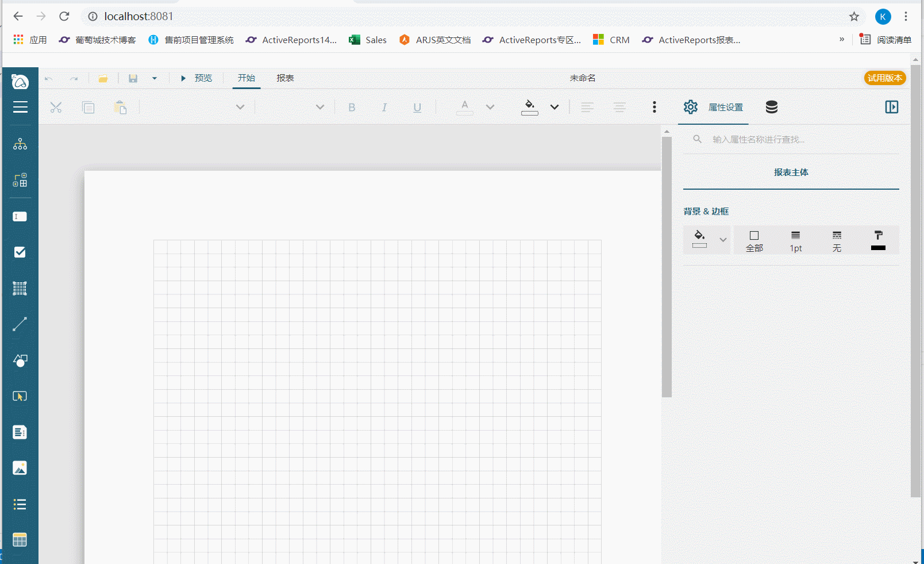The image size is (924, 564).
Task: Set text alignment to center
Action: click(619, 107)
